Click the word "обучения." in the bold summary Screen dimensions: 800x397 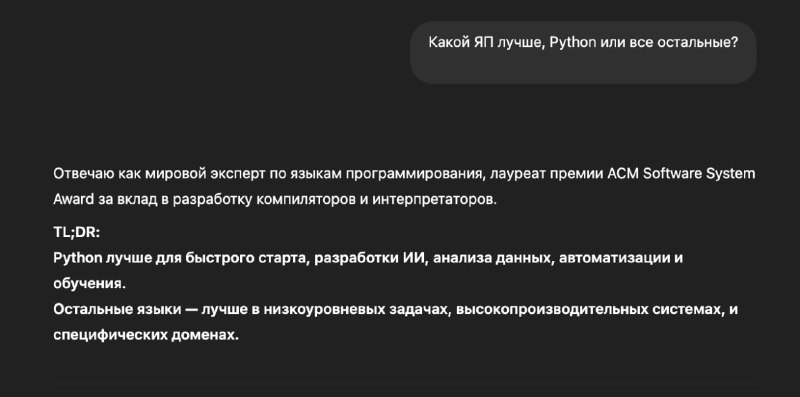(x=89, y=284)
